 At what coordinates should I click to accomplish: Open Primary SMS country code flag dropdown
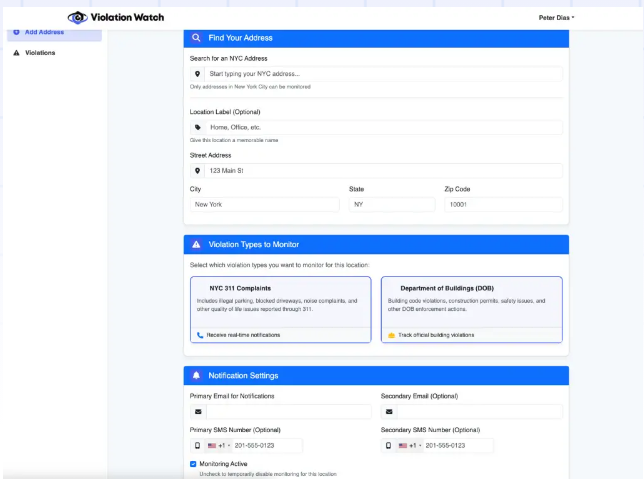pyautogui.click(x=219, y=445)
